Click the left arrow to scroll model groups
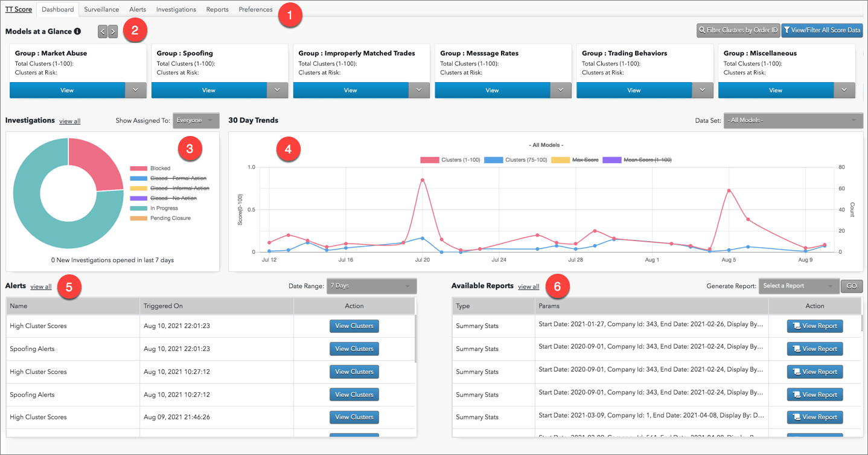The height and width of the screenshot is (455, 868). click(102, 31)
